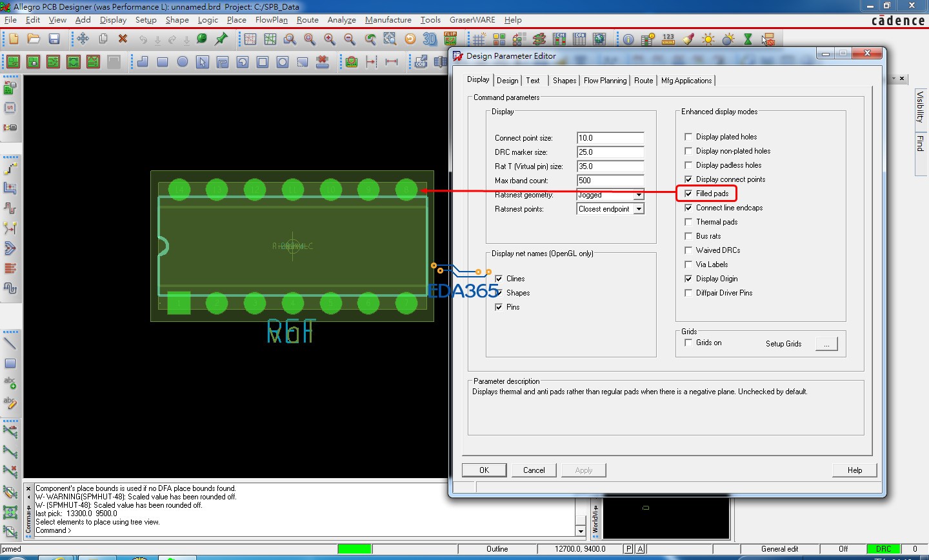Image resolution: width=929 pixels, height=560 pixels.
Task: Click the Flip design icon
Action: point(450,39)
